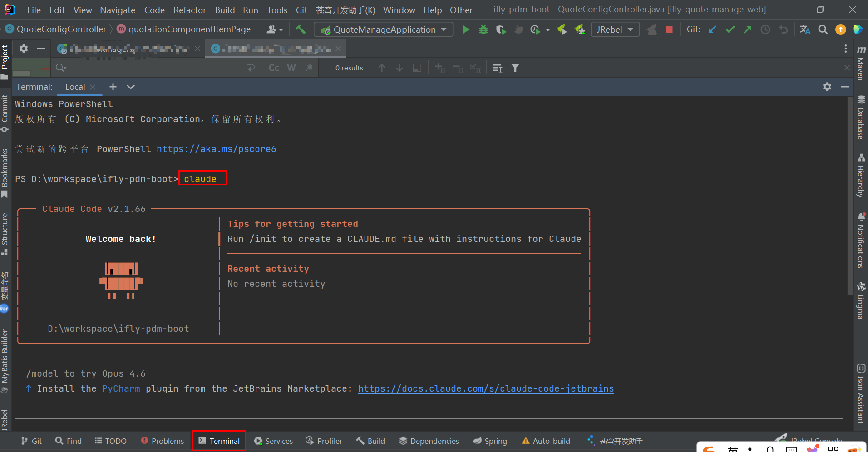The height and width of the screenshot is (452, 868).
Task: Open the Auto-build tool window
Action: 546,441
